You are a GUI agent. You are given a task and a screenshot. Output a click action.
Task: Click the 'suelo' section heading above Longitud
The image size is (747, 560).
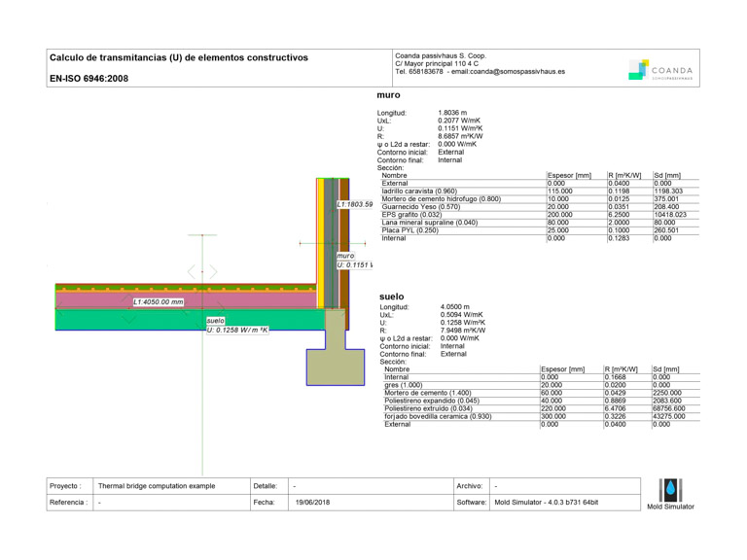click(392, 297)
